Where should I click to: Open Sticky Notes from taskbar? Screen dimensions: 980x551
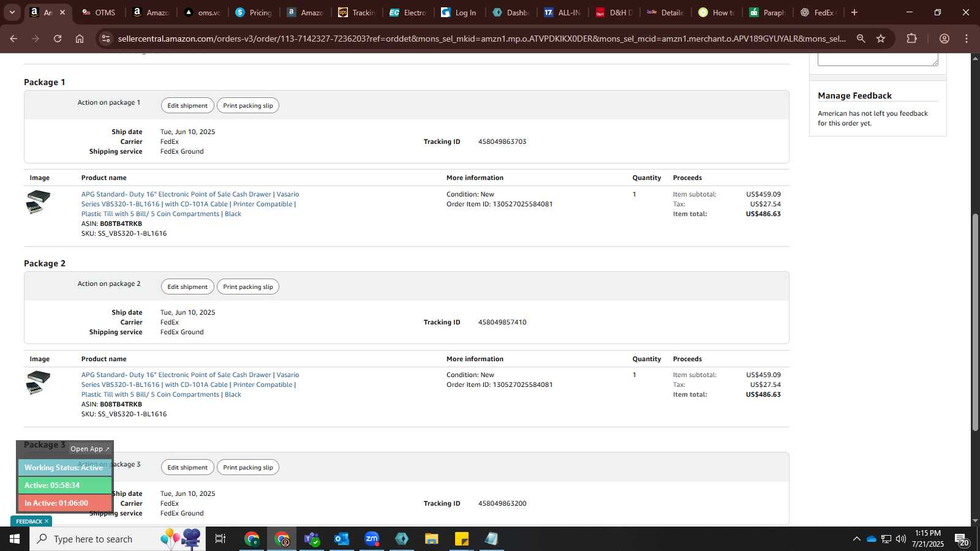tap(462, 539)
